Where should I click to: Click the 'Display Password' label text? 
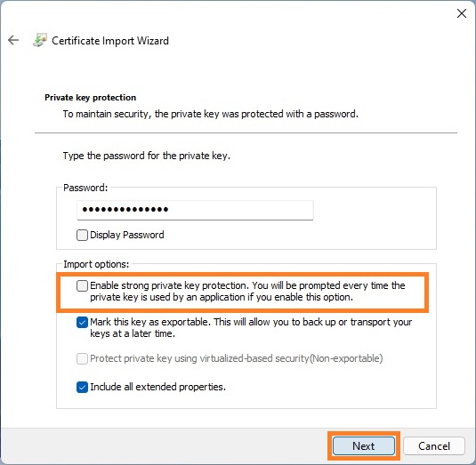[x=127, y=235]
